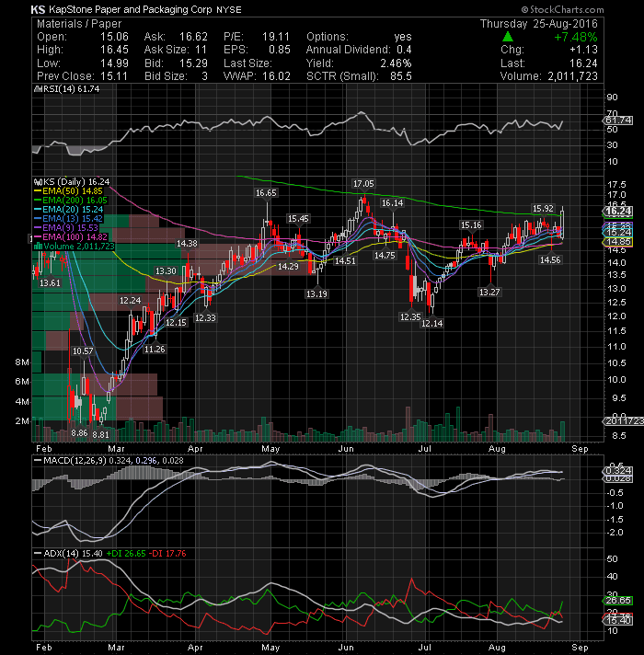Click the 14.38 price annotation
This screenshot has width=644, height=655.
pos(187,244)
